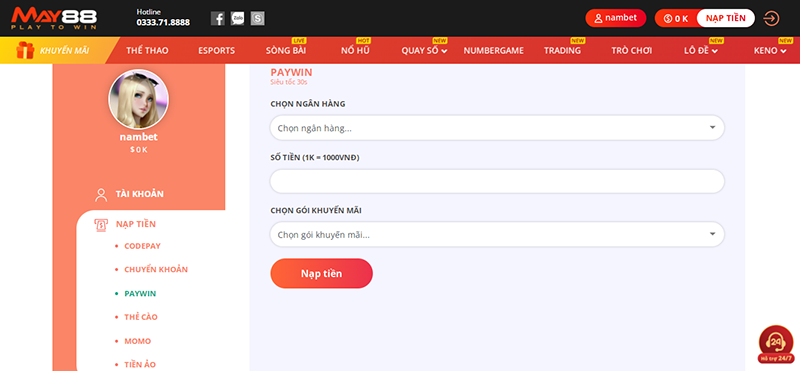The image size is (800, 371).
Task: Choose TIỀN ẢO deposit method
Action: (140, 364)
